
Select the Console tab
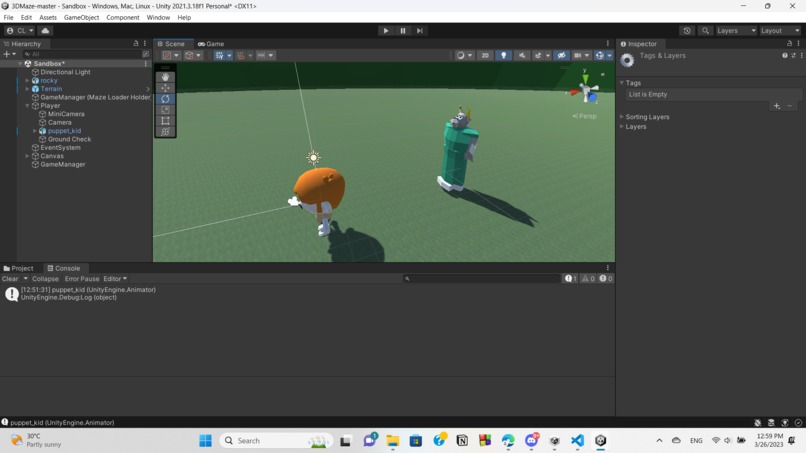(x=64, y=268)
